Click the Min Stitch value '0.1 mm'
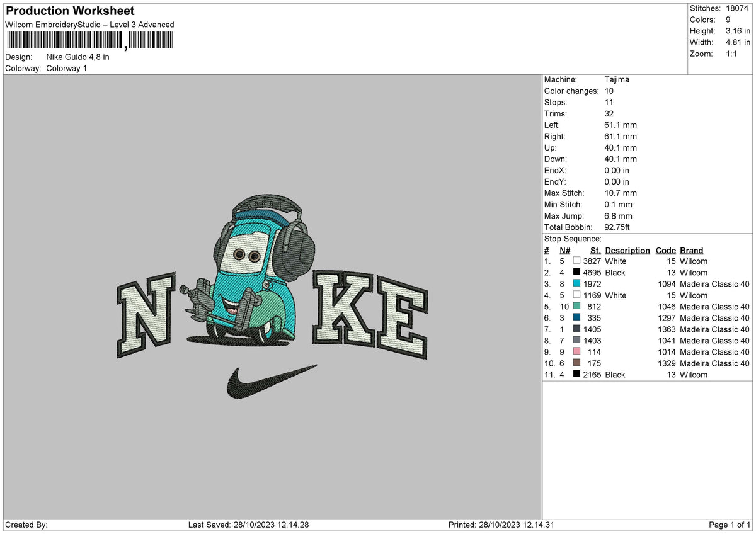 tap(618, 204)
